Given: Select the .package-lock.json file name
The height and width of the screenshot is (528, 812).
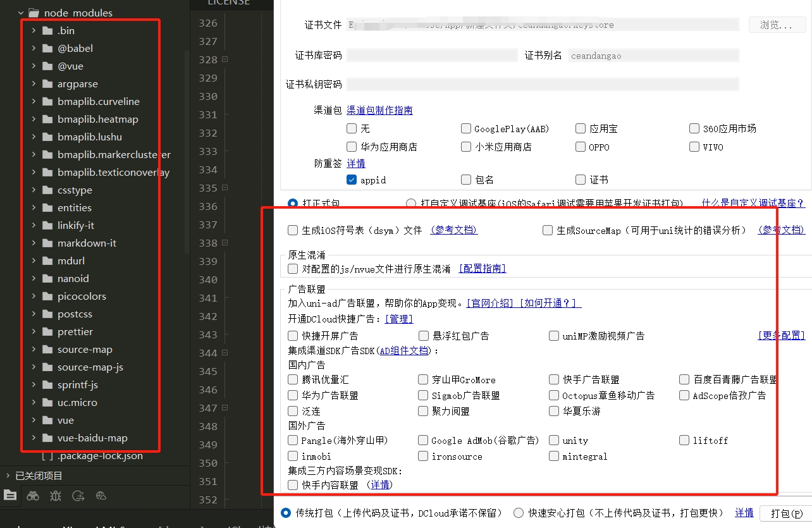Looking at the screenshot, I should 100,455.
